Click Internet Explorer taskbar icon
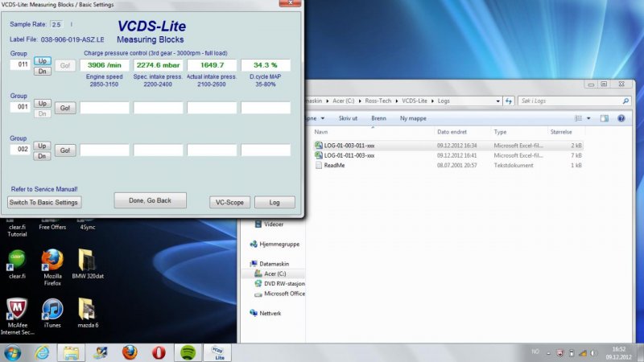This screenshot has height=362, width=644. (x=42, y=353)
